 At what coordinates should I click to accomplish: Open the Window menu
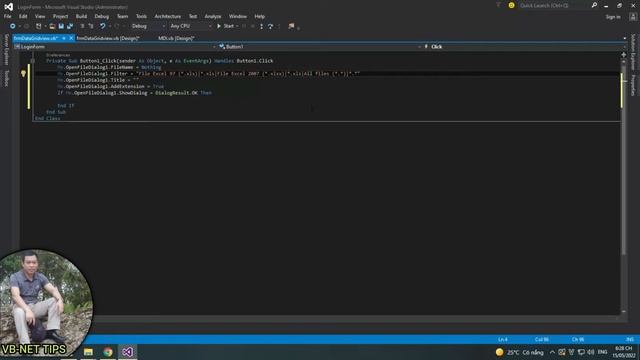(x=238, y=16)
